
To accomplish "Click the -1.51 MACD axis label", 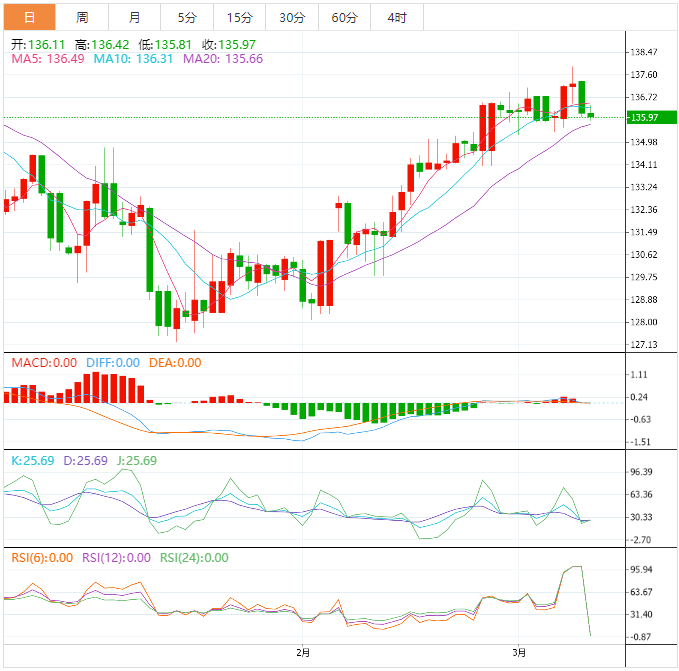I will [640, 442].
